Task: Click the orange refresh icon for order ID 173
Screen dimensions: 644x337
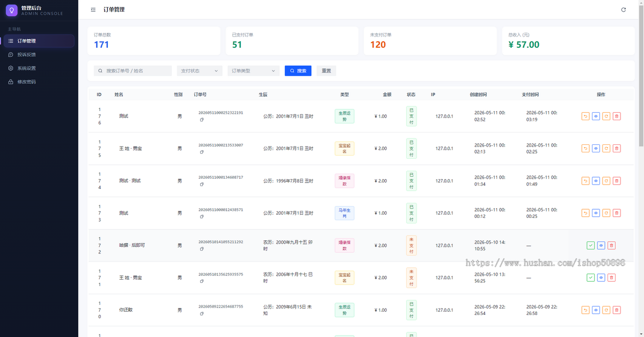Action: pyautogui.click(x=606, y=213)
